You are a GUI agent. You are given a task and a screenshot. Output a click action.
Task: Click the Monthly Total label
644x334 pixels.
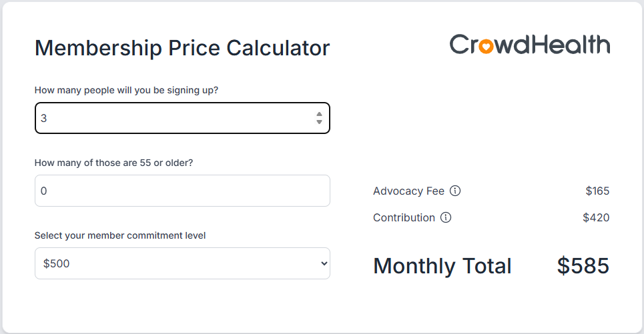(442, 266)
